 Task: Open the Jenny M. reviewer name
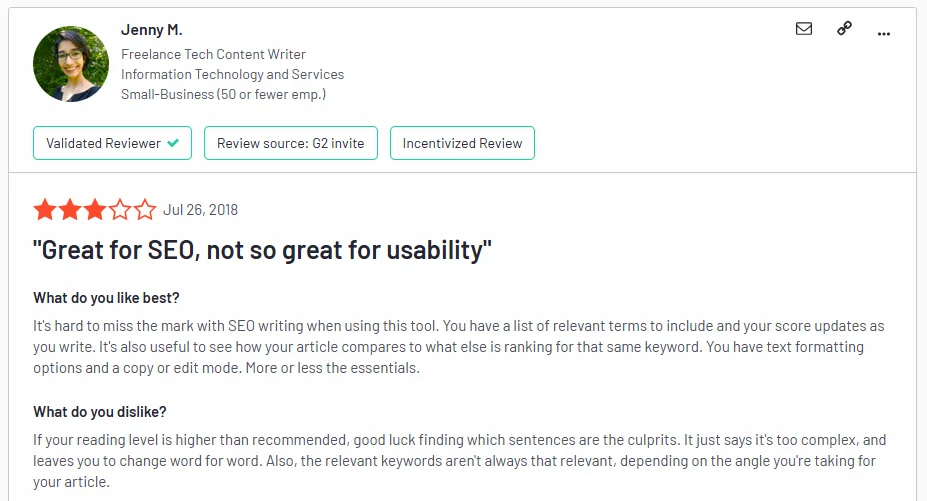[150, 30]
